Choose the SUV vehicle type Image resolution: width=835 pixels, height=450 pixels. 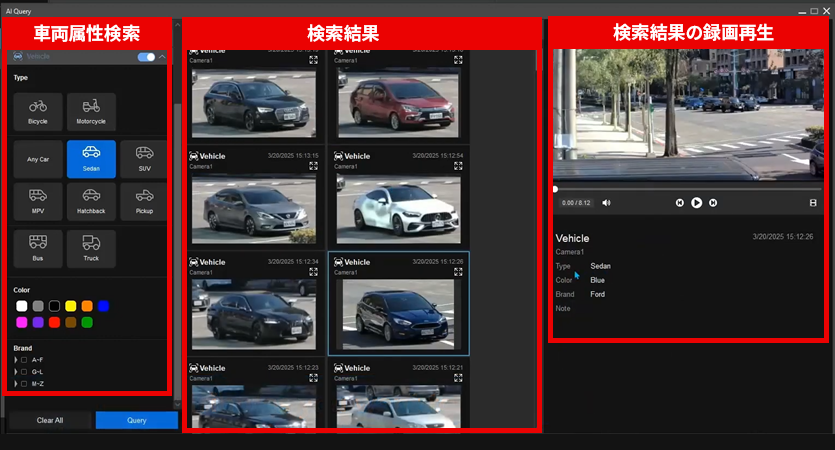tap(144, 158)
